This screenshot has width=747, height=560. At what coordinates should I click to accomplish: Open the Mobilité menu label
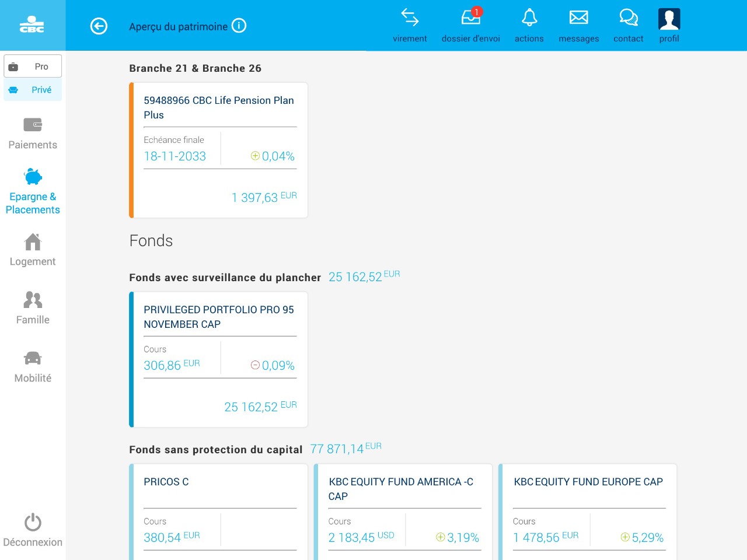pyautogui.click(x=33, y=378)
